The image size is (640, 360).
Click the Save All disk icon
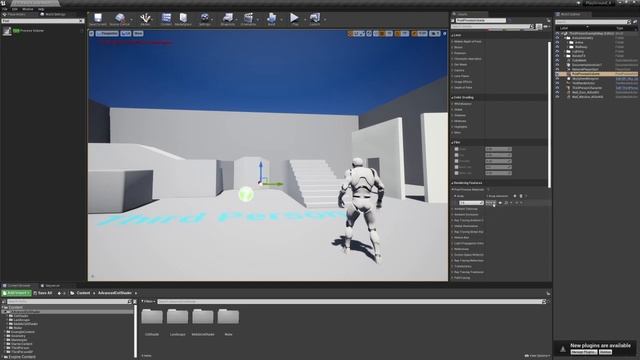35,293
